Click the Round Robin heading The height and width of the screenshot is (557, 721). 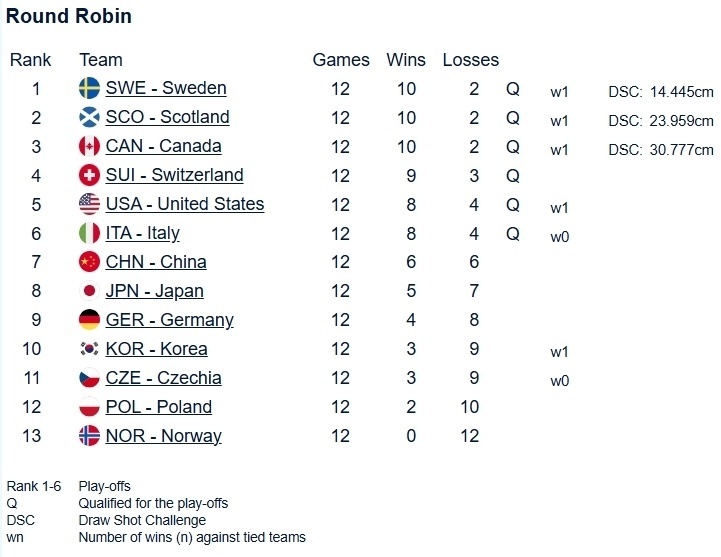click(69, 16)
